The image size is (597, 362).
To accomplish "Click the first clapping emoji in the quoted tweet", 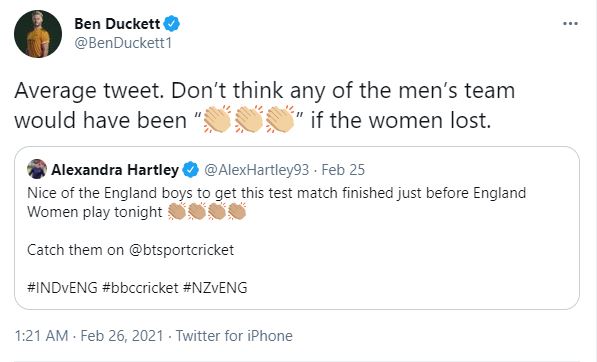I will 177,211.
